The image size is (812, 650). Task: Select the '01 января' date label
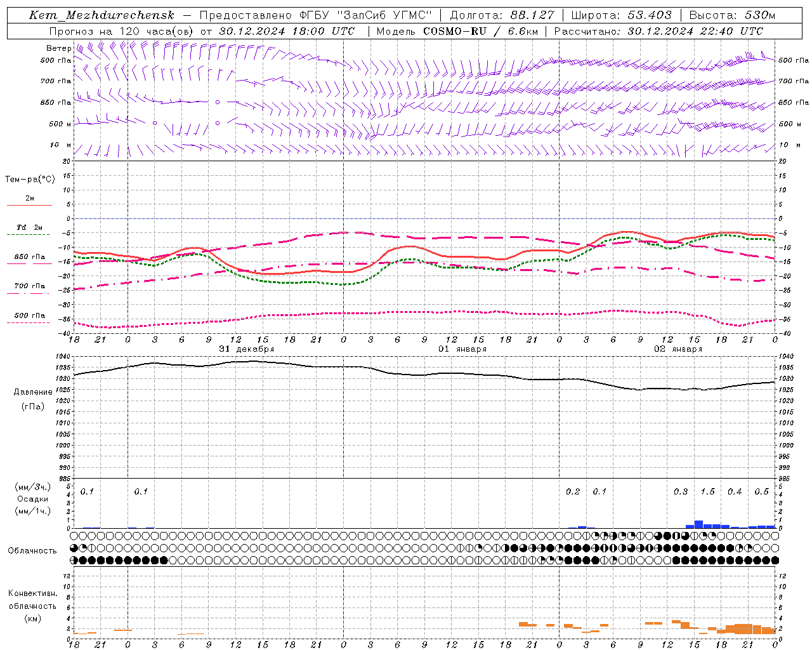point(462,349)
